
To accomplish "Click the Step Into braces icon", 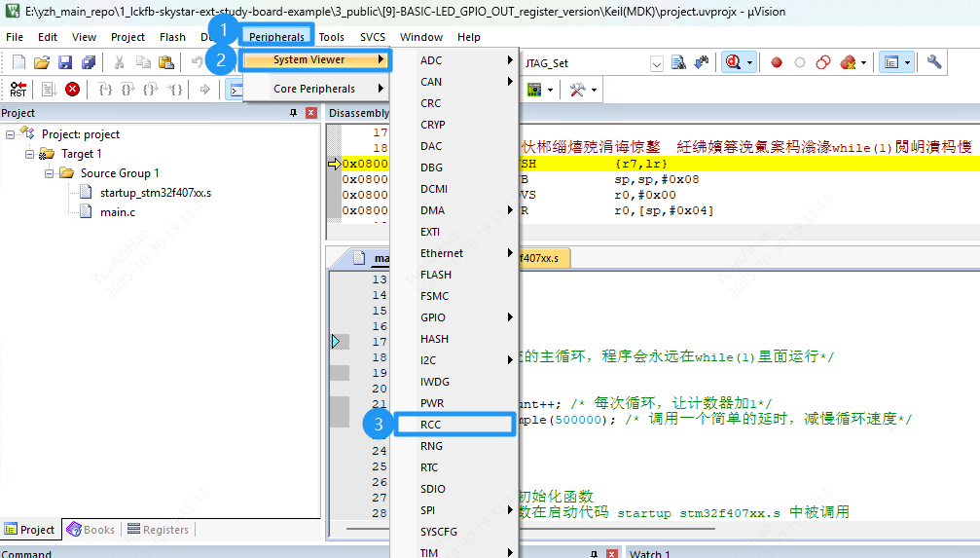I will (105, 90).
